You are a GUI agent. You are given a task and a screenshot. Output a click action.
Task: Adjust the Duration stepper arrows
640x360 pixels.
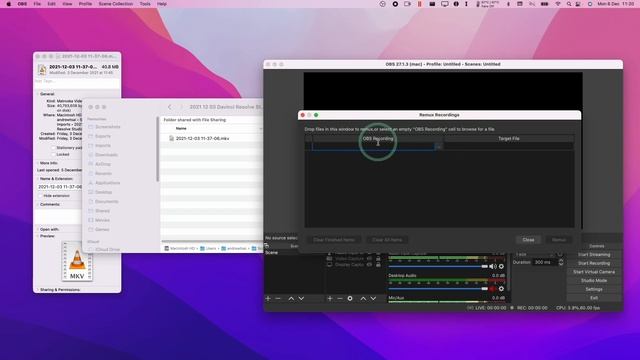pos(561,262)
